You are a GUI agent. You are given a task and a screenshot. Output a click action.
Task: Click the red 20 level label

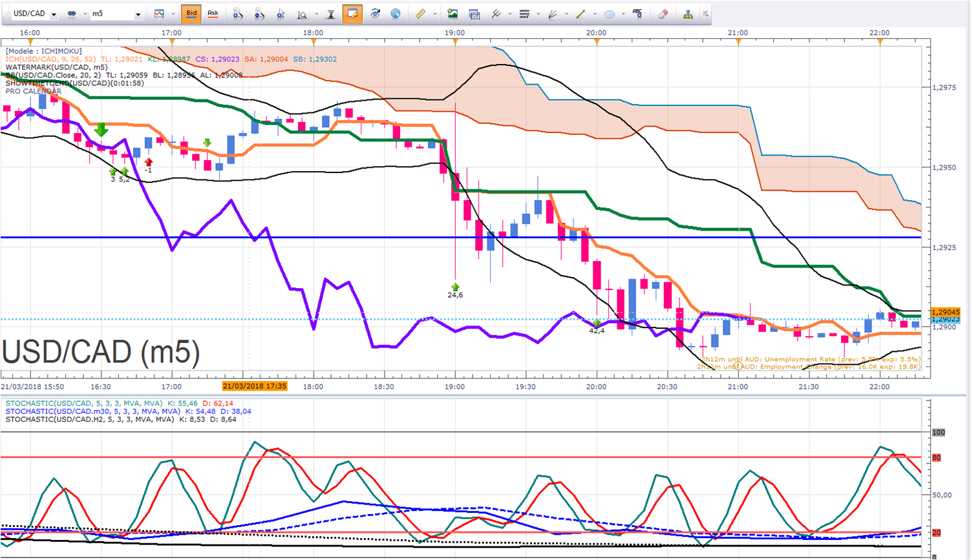click(936, 533)
